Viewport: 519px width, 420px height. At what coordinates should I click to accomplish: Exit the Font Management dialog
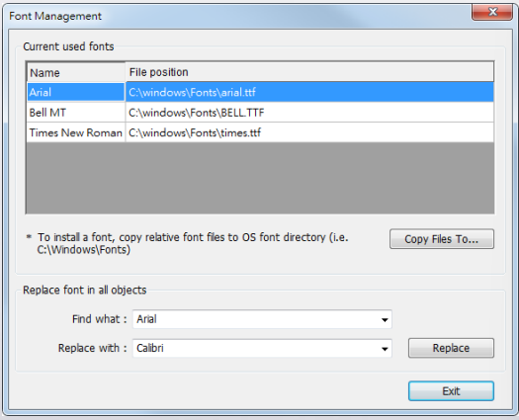pyautogui.click(x=451, y=391)
